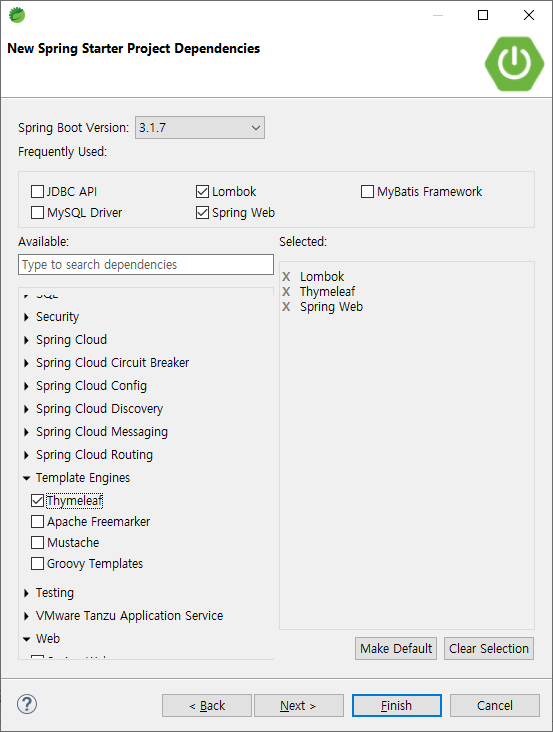Click the Clear Selection button
Viewport: 553px width, 732px height.
click(489, 648)
